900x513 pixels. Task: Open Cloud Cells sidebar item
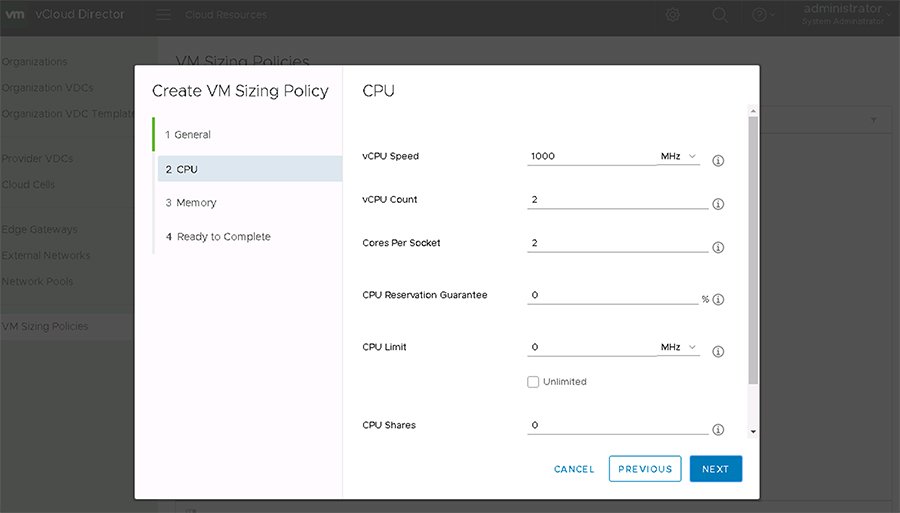tap(28, 185)
